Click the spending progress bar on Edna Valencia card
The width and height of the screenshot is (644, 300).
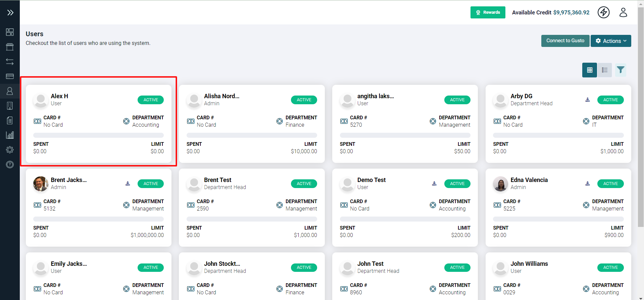[x=558, y=219]
